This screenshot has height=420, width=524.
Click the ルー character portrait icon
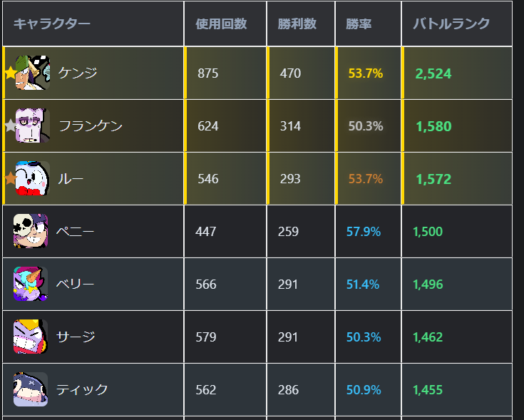tap(32, 178)
